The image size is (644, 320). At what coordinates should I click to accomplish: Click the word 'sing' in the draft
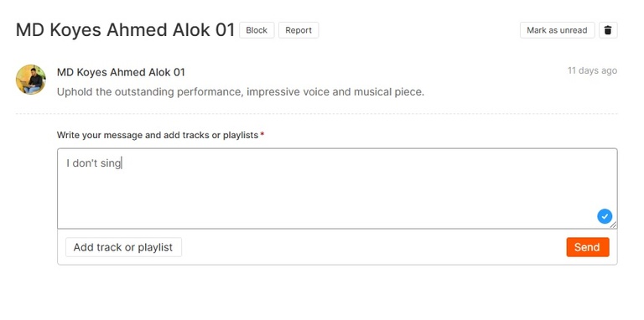112,163
